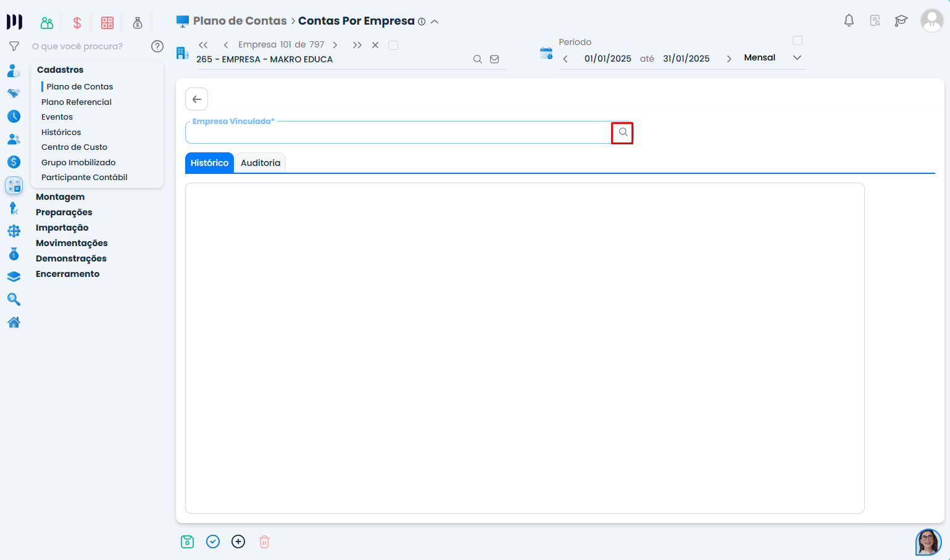This screenshot has height=560, width=950.
Task: Go to next company with right arrow
Action: [x=335, y=45]
